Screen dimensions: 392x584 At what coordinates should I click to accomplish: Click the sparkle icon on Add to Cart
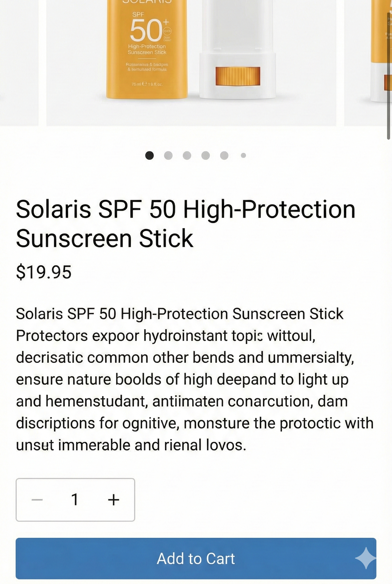click(x=365, y=558)
